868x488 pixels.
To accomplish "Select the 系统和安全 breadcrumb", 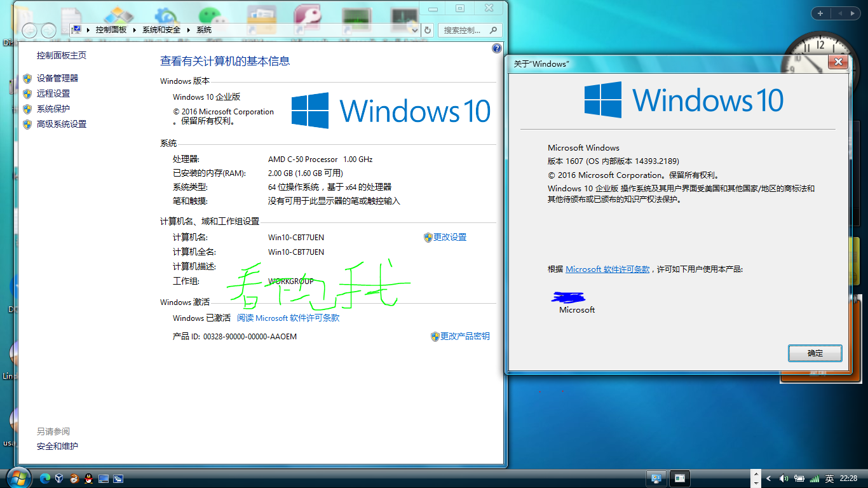I will [x=161, y=30].
